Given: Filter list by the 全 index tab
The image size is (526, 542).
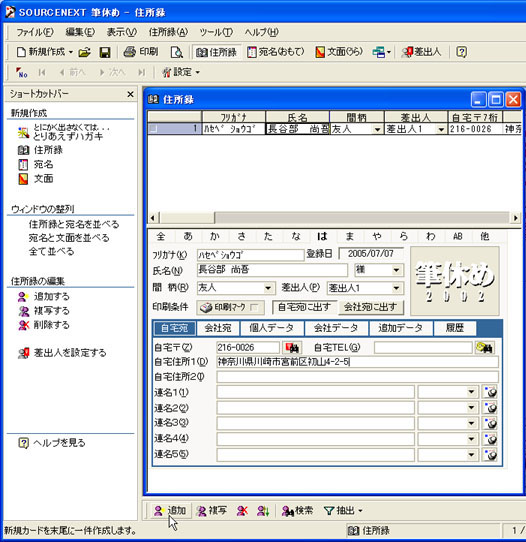Looking at the screenshot, I should [x=161, y=236].
